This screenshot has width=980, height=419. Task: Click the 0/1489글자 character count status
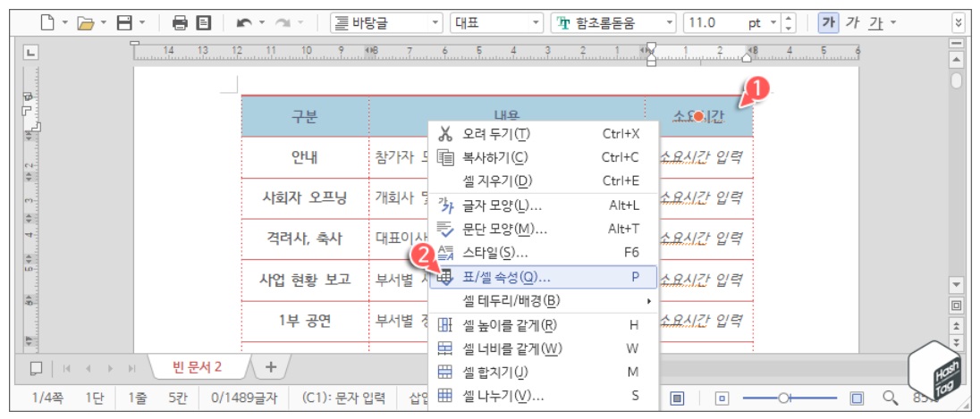(245, 397)
